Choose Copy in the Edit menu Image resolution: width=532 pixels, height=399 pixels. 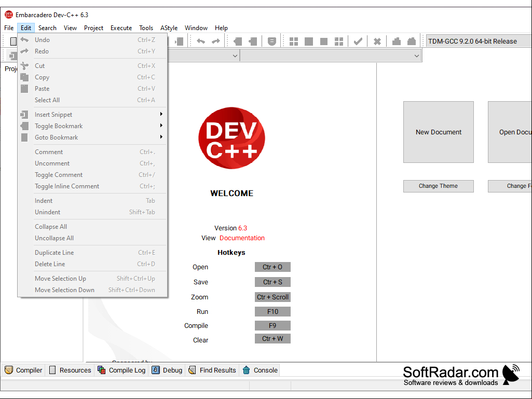pyautogui.click(x=92, y=77)
